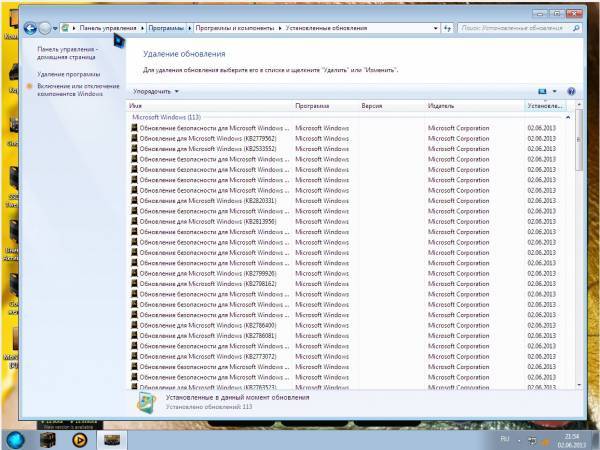Click the active Control Panel taskbar button
Image resolution: width=600 pixels, height=450 pixels.
click(x=111, y=440)
